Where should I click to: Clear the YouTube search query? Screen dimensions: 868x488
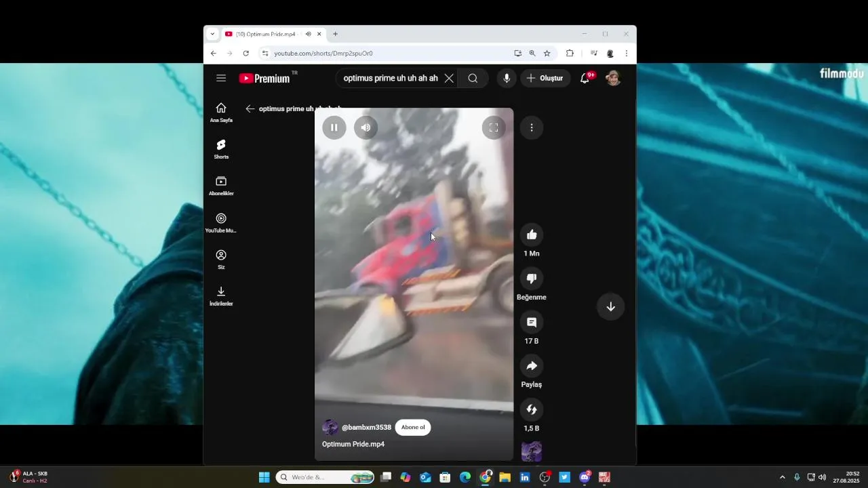tap(449, 78)
